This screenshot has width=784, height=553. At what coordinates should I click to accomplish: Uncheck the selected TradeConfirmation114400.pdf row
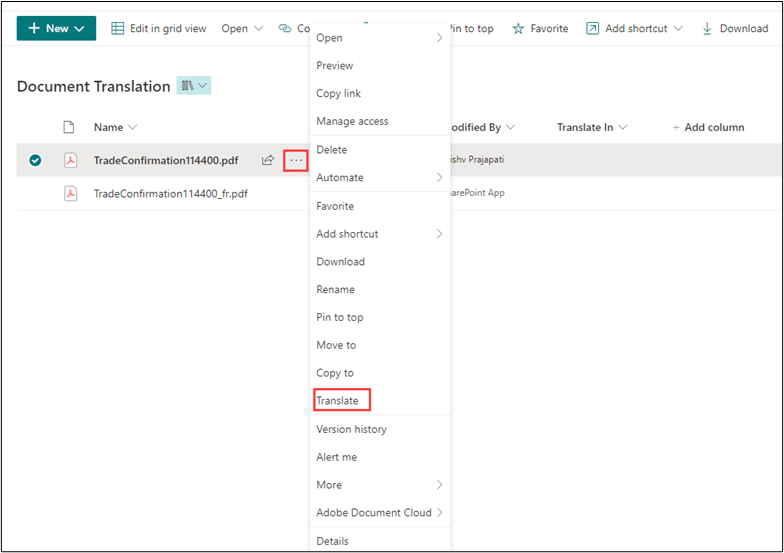tap(36, 160)
